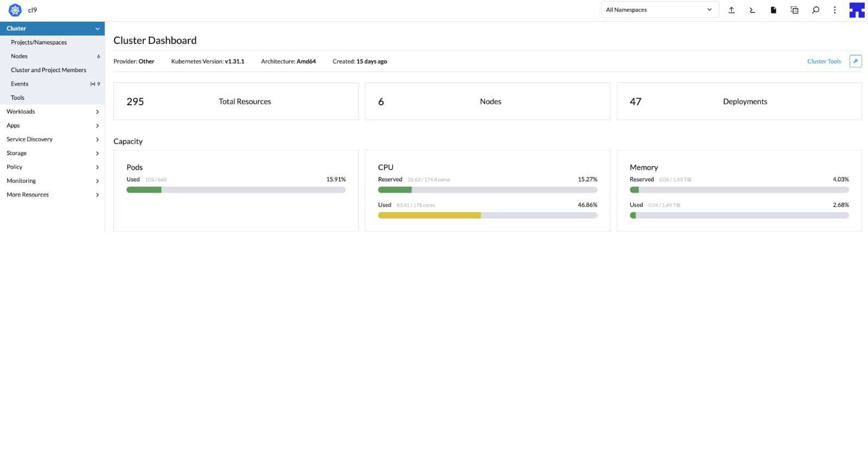The height and width of the screenshot is (453, 868).
Task: Expand the More Resources section
Action: 52,195
